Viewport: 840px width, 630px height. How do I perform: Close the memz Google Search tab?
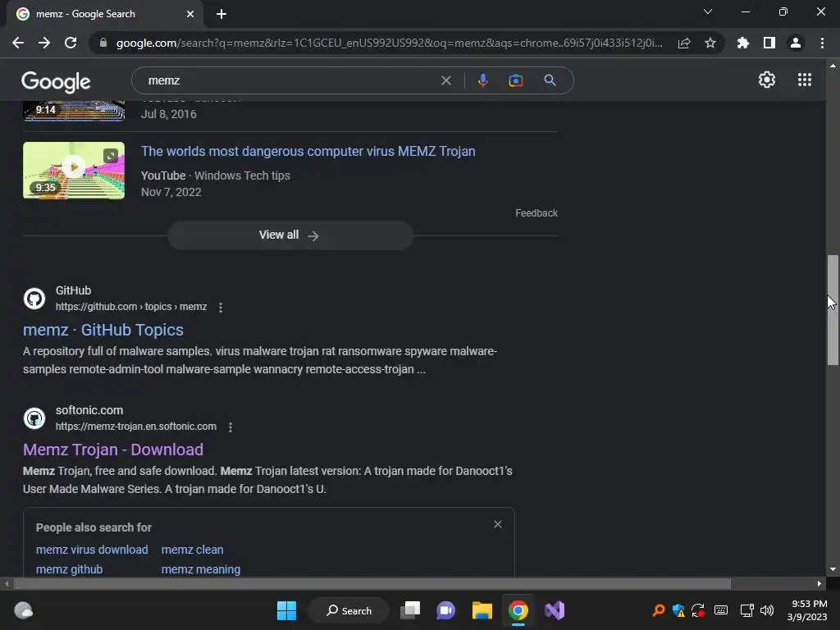tap(190, 14)
